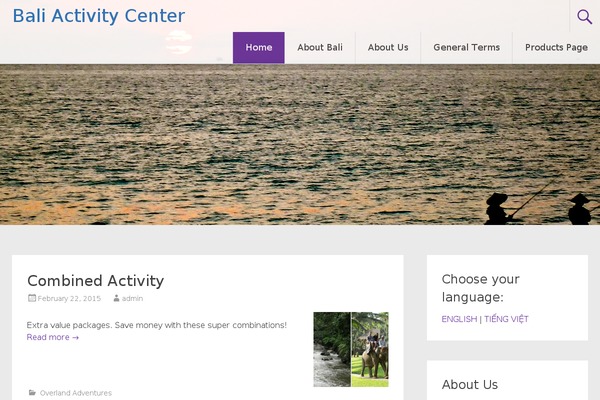600x400 pixels.
Task: Browse the Overland Adventures category link
Action: click(76, 393)
